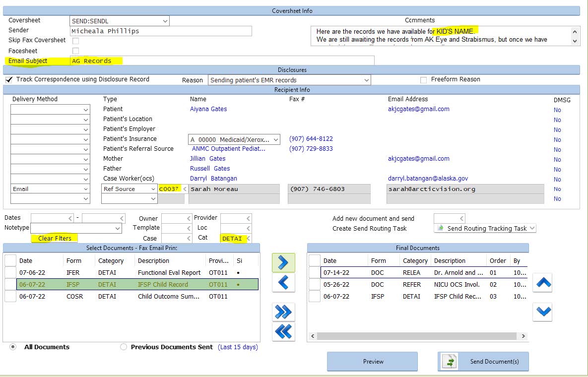588x377 pixels.
Task: Toggle the Facesheet checkbox
Action: (76, 51)
